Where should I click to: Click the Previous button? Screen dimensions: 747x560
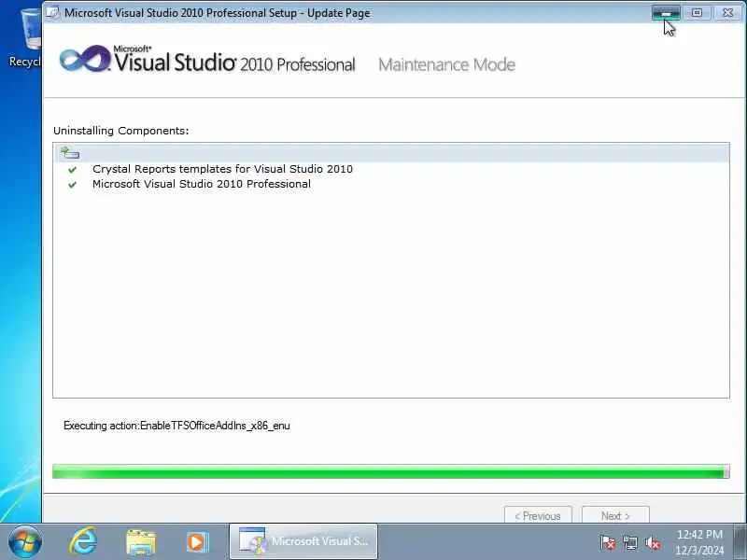point(538,515)
